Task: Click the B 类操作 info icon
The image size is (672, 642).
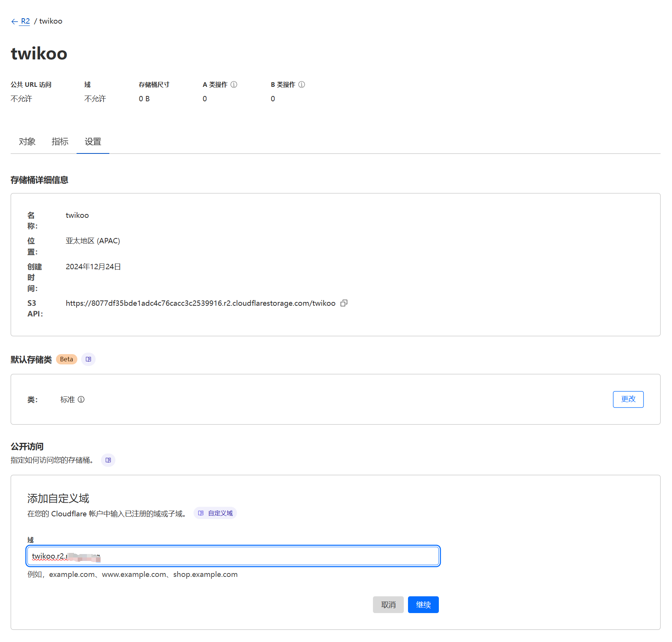Action: click(302, 85)
